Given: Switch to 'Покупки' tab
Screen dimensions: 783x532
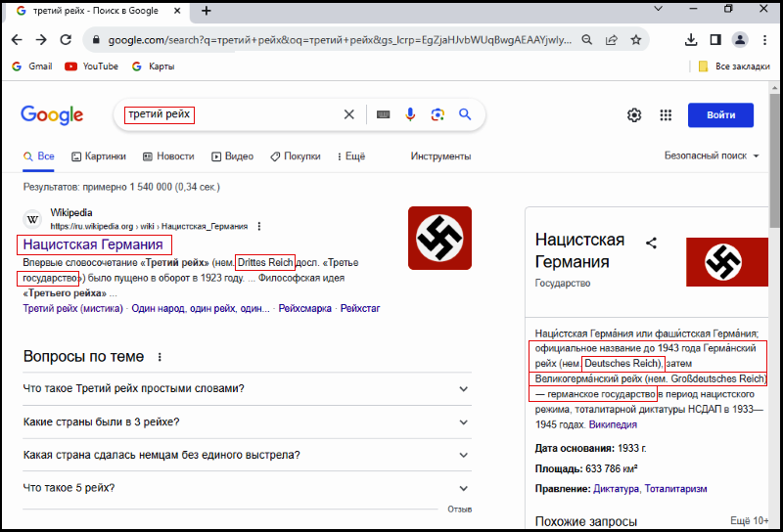Looking at the screenshot, I should (x=296, y=156).
